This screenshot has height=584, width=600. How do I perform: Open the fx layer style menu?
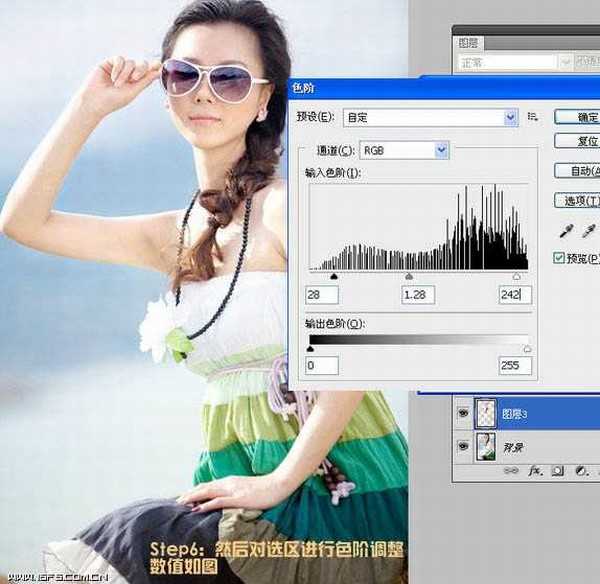535,469
